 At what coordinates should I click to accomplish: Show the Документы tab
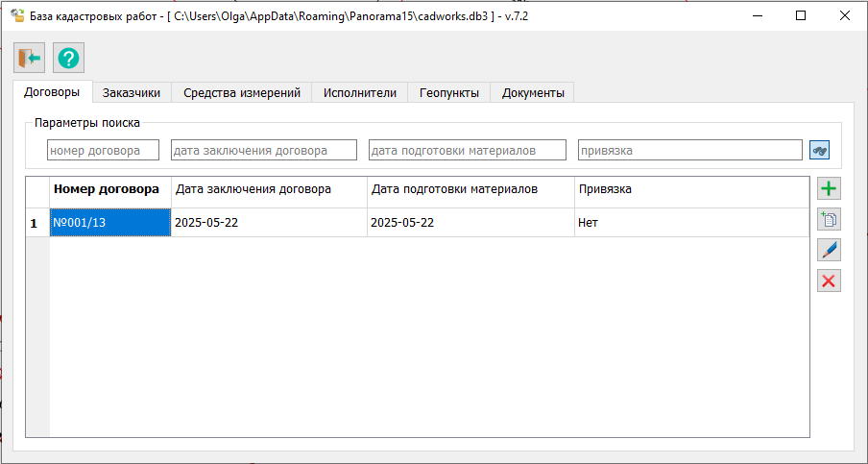pyautogui.click(x=532, y=92)
